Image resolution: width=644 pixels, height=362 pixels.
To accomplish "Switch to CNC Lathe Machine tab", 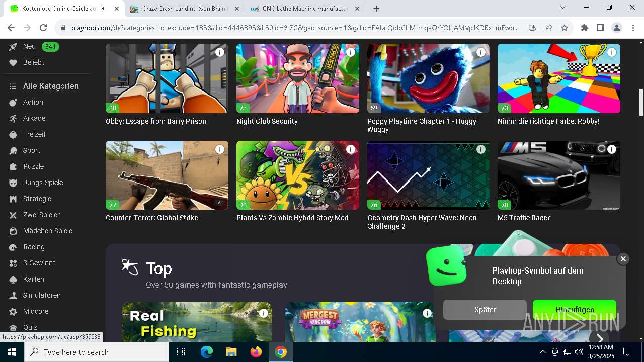I will [305, 9].
